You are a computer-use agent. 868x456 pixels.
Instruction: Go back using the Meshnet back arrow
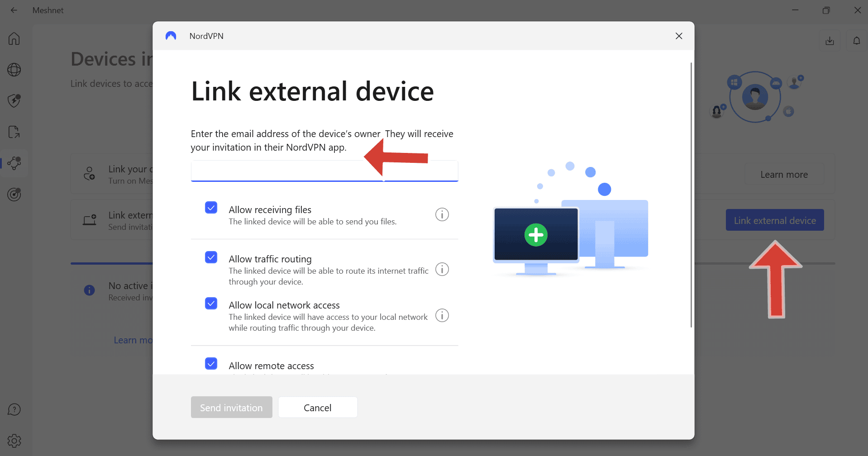[x=14, y=10]
